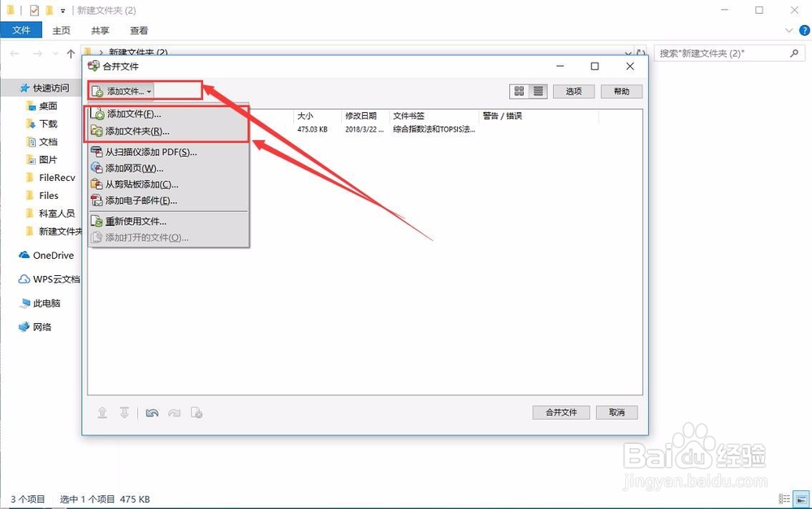Select 快速访问 in navigation pane
Image resolution: width=812 pixels, height=509 pixels.
coord(50,88)
